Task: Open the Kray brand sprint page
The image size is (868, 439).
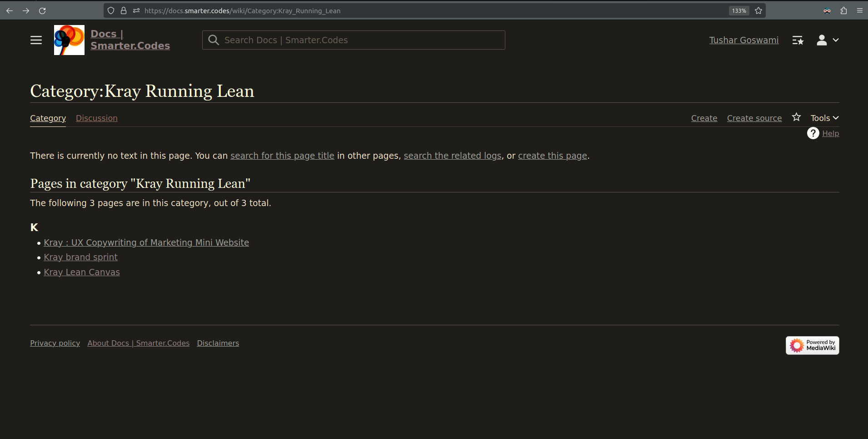Action: [x=80, y=257]
